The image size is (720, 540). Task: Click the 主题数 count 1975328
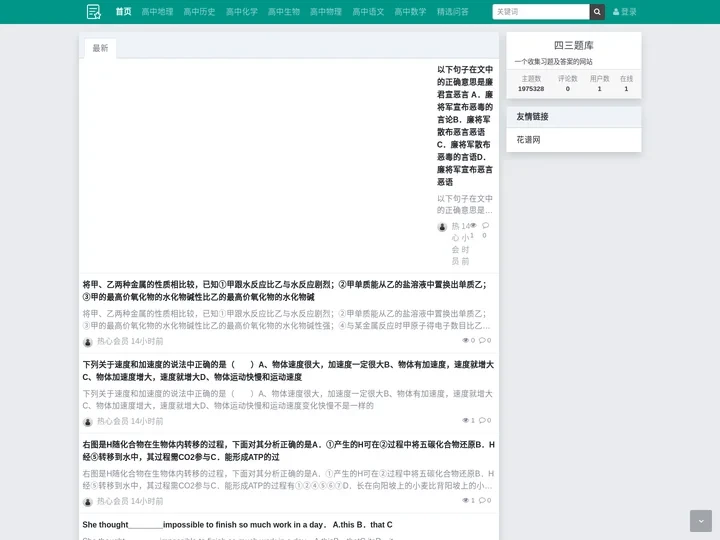tap(531, 89)
